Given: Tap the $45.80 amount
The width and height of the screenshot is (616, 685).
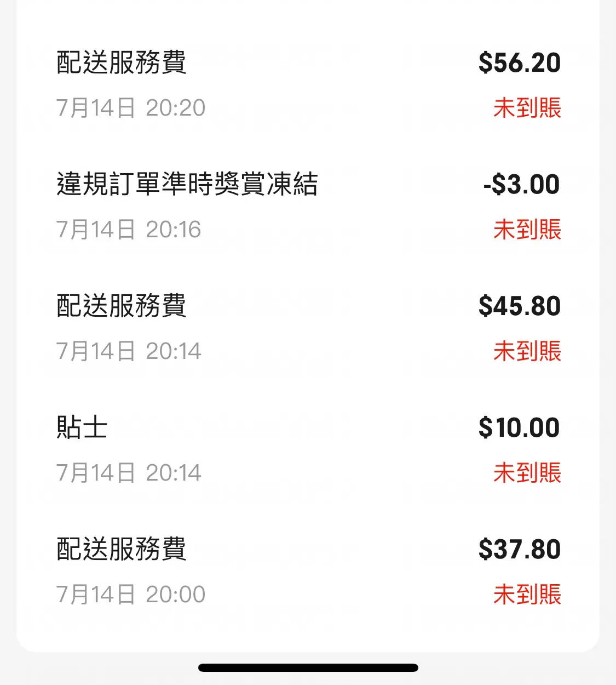Looking at the screenshot, I should (x=520, y=306).
